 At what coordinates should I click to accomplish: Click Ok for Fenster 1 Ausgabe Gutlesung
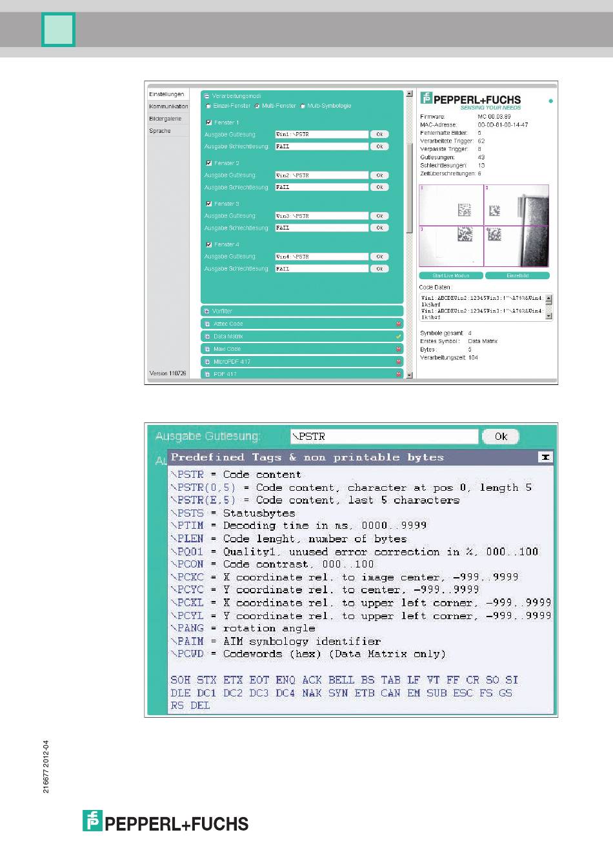tap(379, 135)
